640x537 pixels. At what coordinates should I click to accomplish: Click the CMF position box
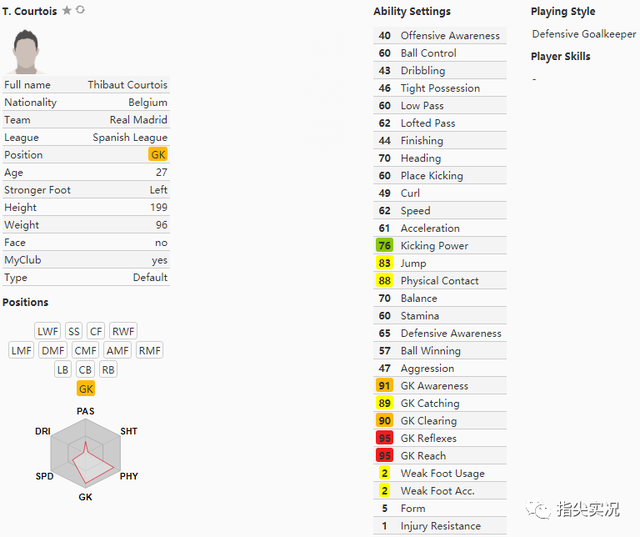click(85, 351)
